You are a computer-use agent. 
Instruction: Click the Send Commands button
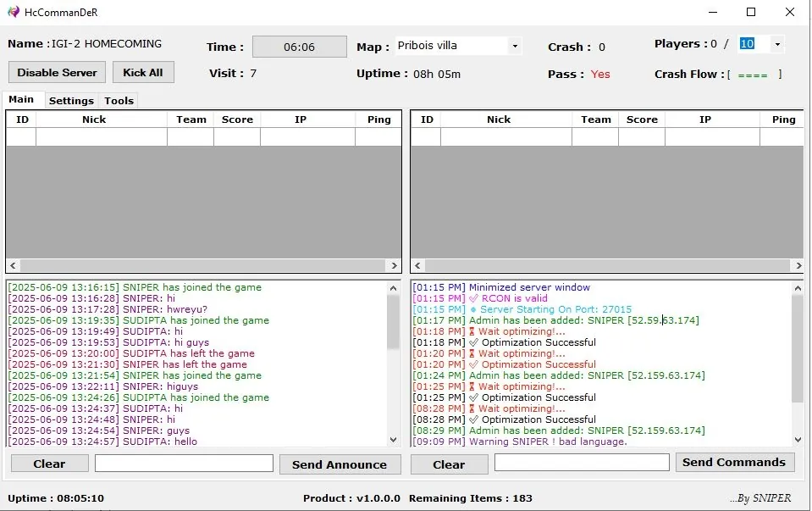[x=734, y=462]
